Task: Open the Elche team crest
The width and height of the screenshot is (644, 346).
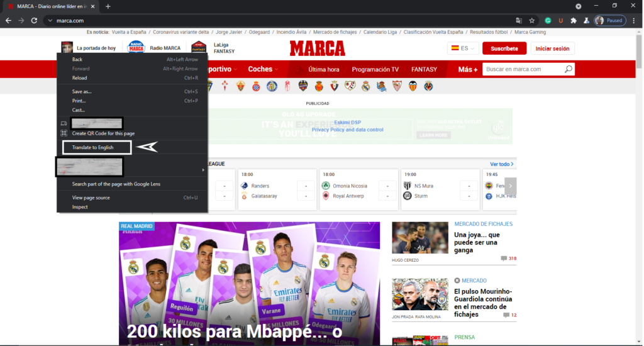Action: [241, 86]
